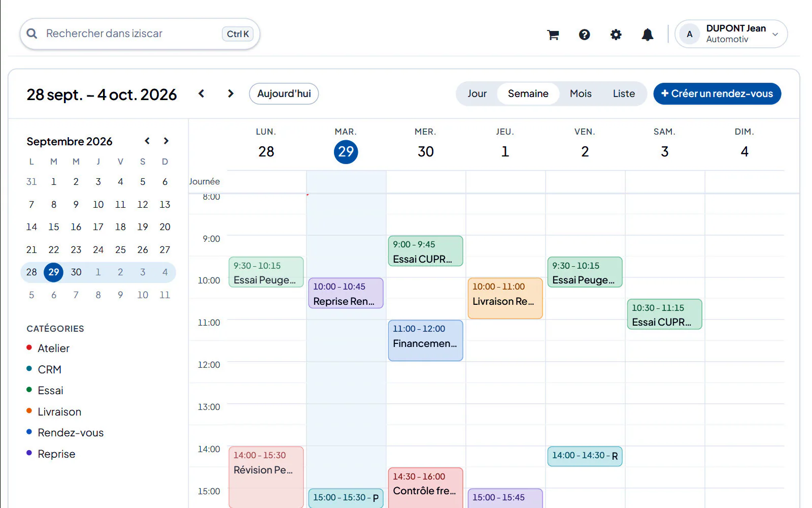Toggle the Livraison category
The width and height of the screenshot is (812, 508).
tap(54, 411)
